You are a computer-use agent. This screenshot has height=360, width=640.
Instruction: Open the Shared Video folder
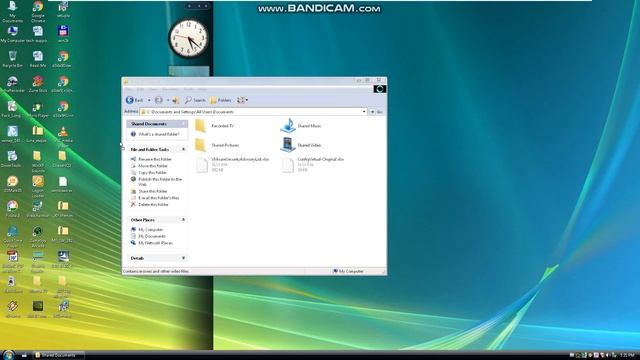(301, 145)
